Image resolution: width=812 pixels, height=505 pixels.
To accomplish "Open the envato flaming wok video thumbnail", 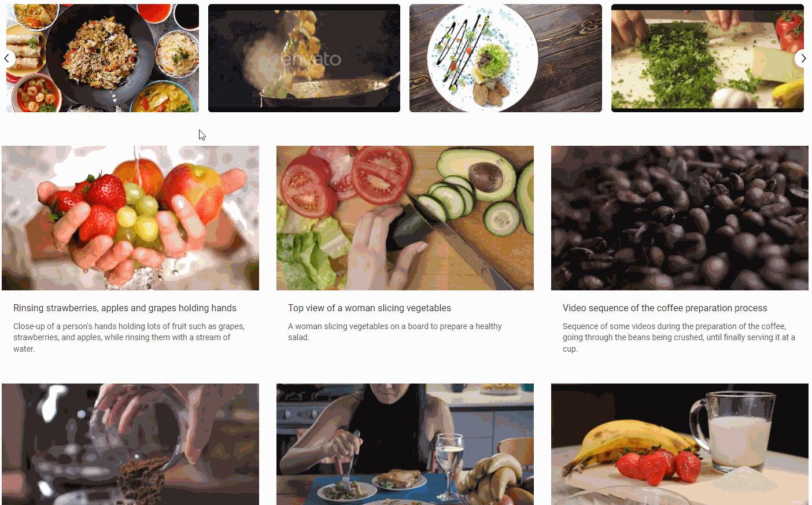I will tap(304, 58).
